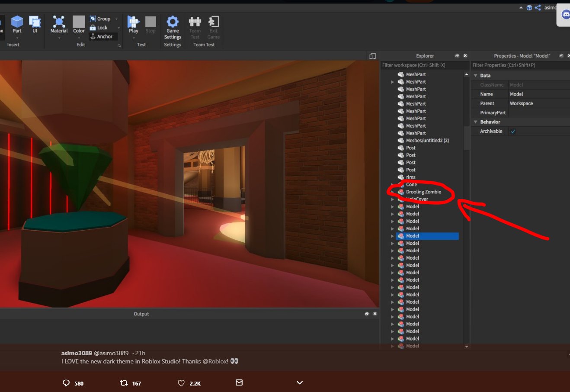Open the asimo3089 profile name link
Image resolution: width=570 pixels, height=392 pixels.
click(77, 353)
